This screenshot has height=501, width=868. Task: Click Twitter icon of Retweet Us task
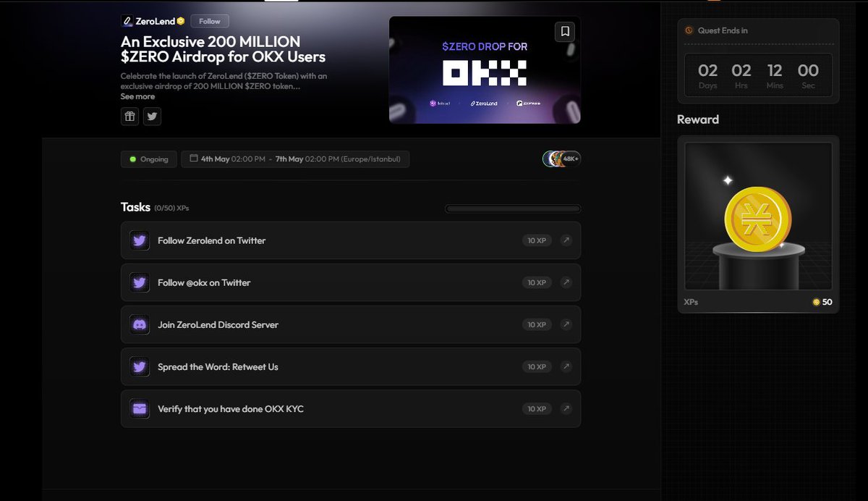click(140, 366)
